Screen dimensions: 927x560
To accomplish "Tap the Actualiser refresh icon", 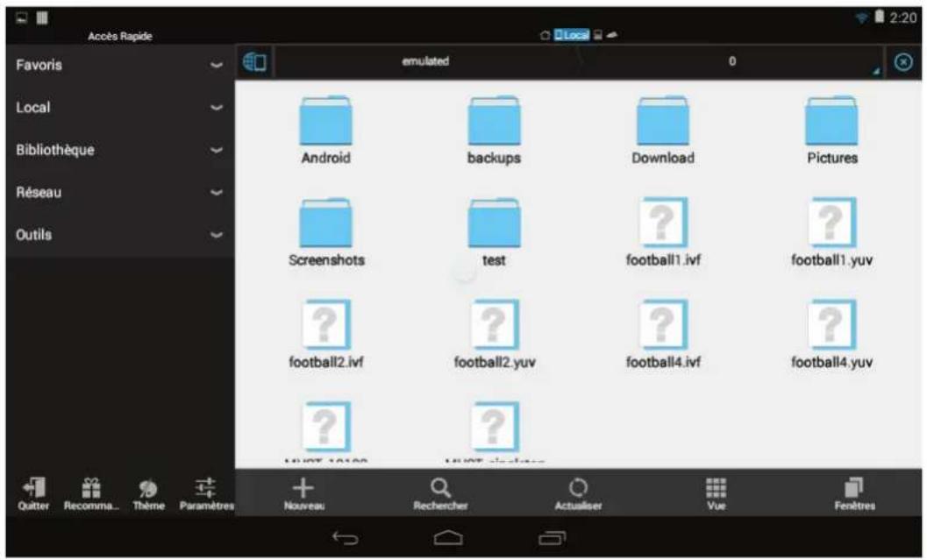I will (578, 494).
